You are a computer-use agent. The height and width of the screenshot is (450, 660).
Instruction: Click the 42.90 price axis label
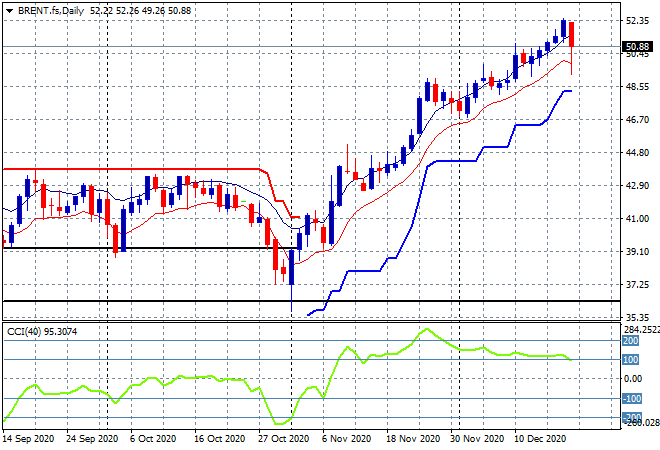[637, 186]
